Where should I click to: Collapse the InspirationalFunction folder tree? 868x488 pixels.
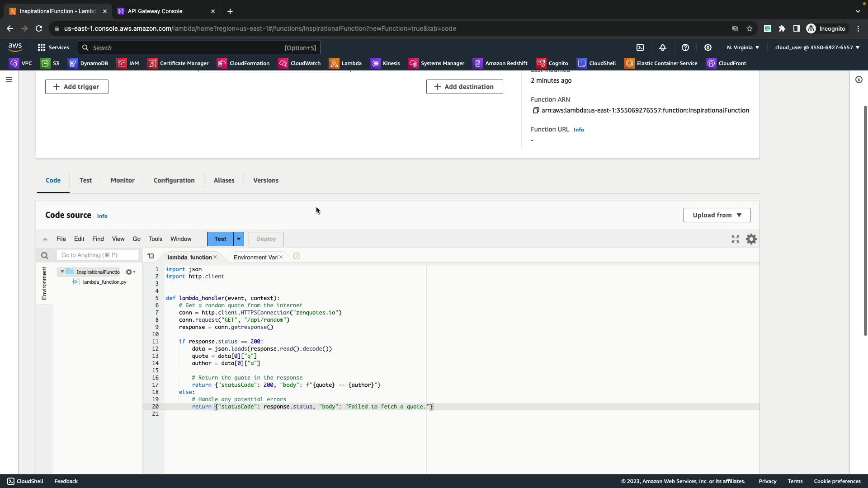click(x=62, y=272)
